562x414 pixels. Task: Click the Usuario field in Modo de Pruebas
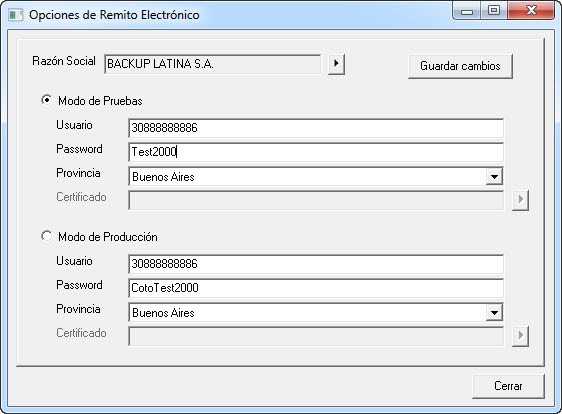click(316, 128)
